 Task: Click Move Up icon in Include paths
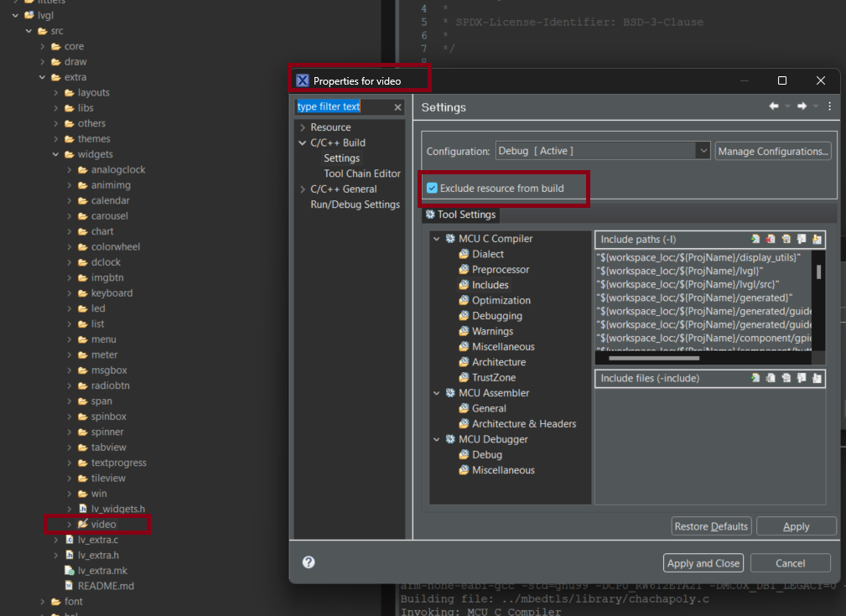click(x=802, y=240)
